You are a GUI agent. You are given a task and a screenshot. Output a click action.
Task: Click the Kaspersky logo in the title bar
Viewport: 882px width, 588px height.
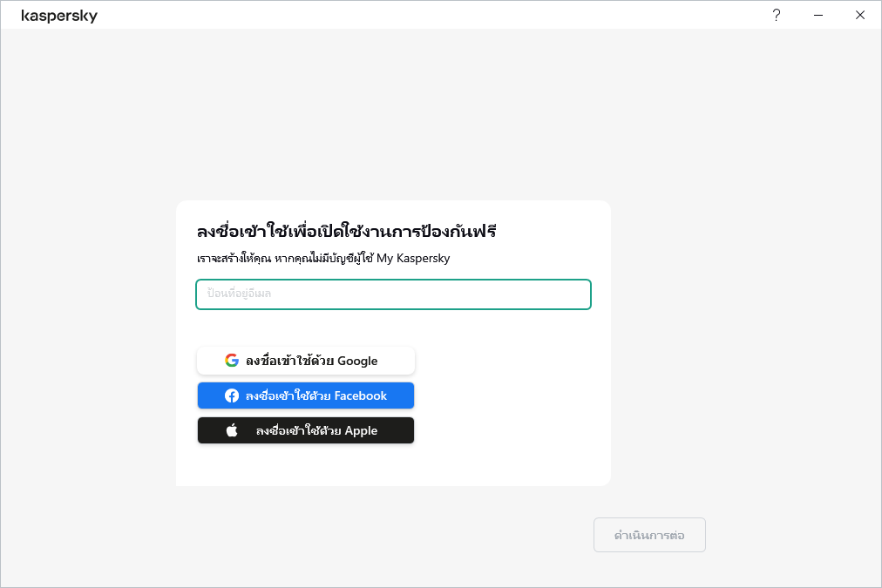59,15
